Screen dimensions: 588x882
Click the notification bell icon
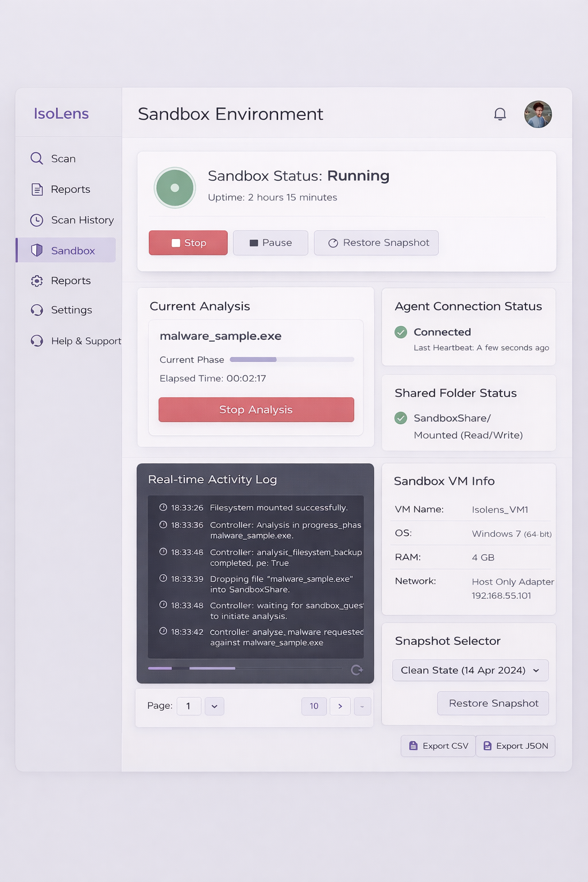[500, 114]
